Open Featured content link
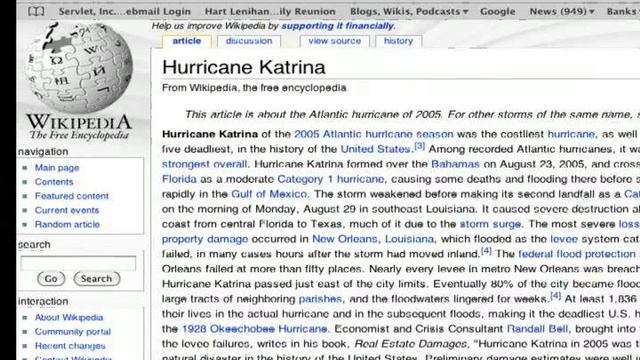The height and width of the screenshot is (360, 640). (x=72, y=196)
